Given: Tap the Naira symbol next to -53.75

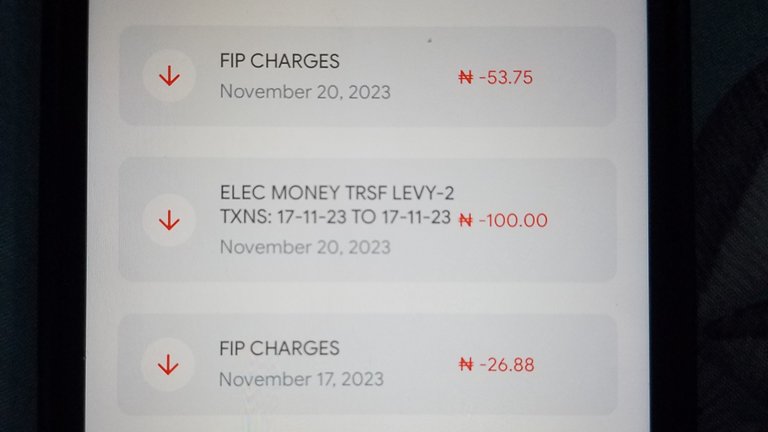Looking at the screenshot, I should pyautogui.click(x=466, y=77).
